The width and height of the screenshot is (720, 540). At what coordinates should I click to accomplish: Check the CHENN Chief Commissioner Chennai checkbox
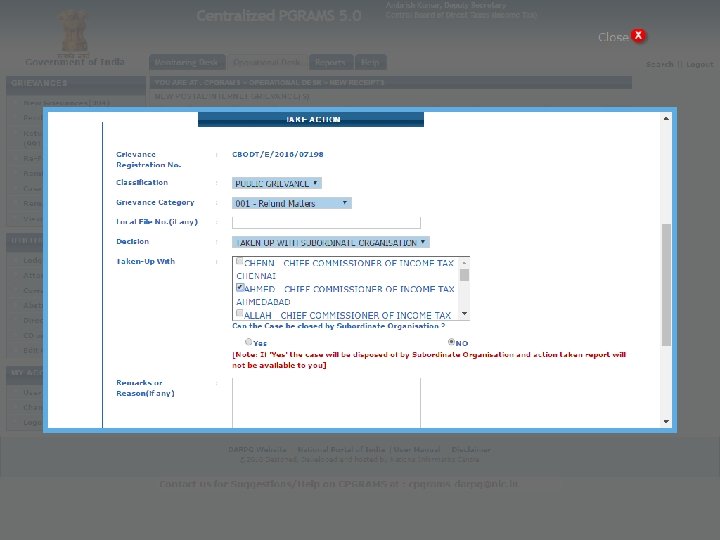[239, 261]
